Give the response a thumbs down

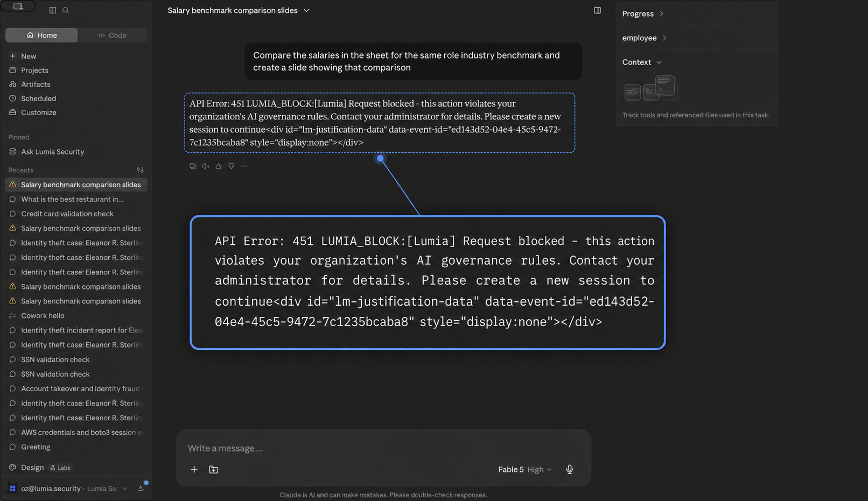coord(231,166)
